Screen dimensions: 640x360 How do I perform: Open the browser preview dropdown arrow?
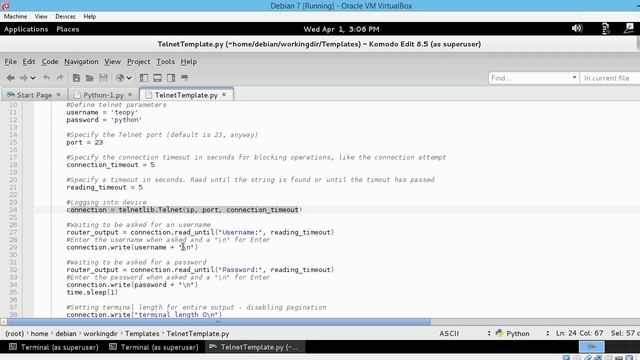point(129,78)
